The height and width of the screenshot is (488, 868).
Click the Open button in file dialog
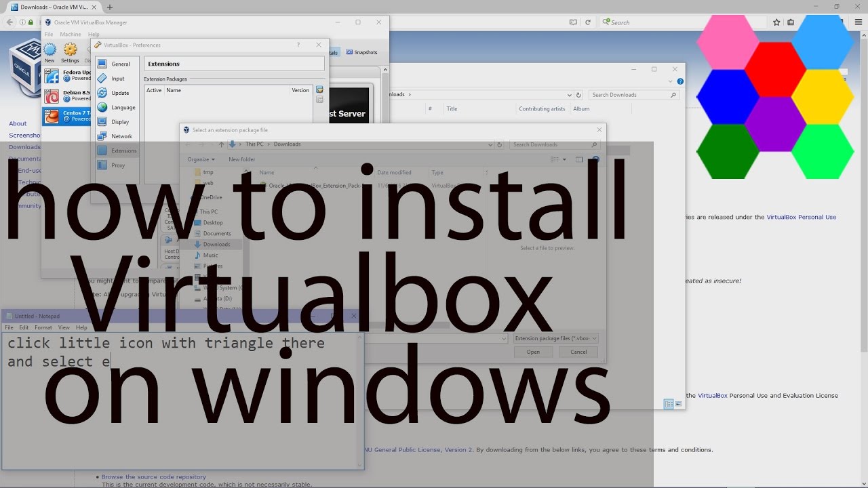click(533, 352)
